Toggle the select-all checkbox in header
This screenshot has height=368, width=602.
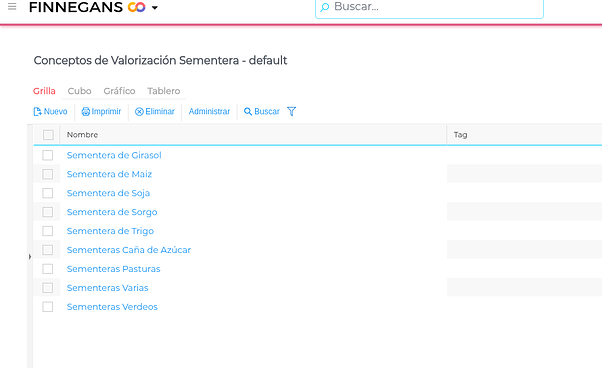point(48,135)
